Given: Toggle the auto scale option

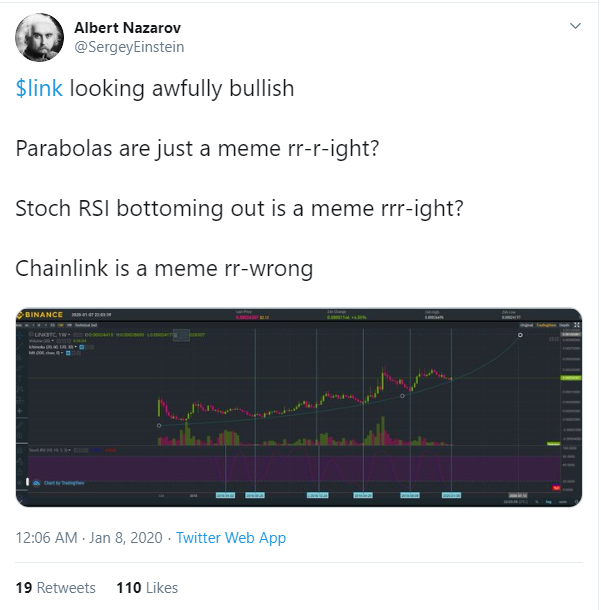Looking at the screenshot, I should [563, 502].
